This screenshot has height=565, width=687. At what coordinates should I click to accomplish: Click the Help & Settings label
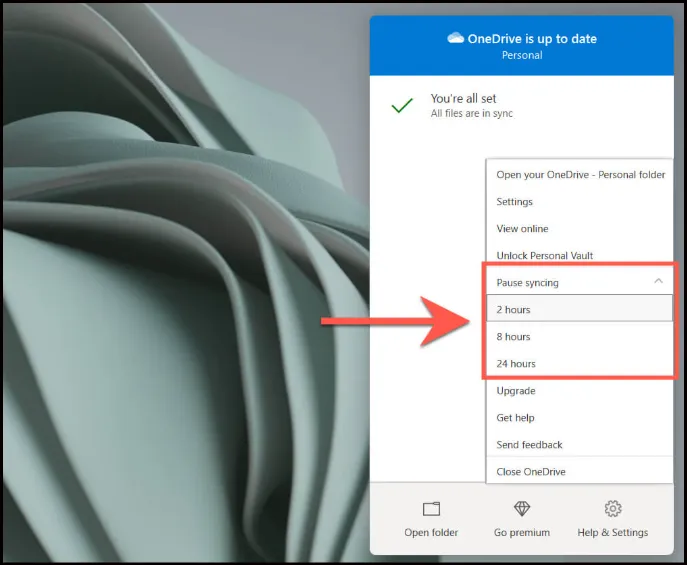click(x=613, y=533)
